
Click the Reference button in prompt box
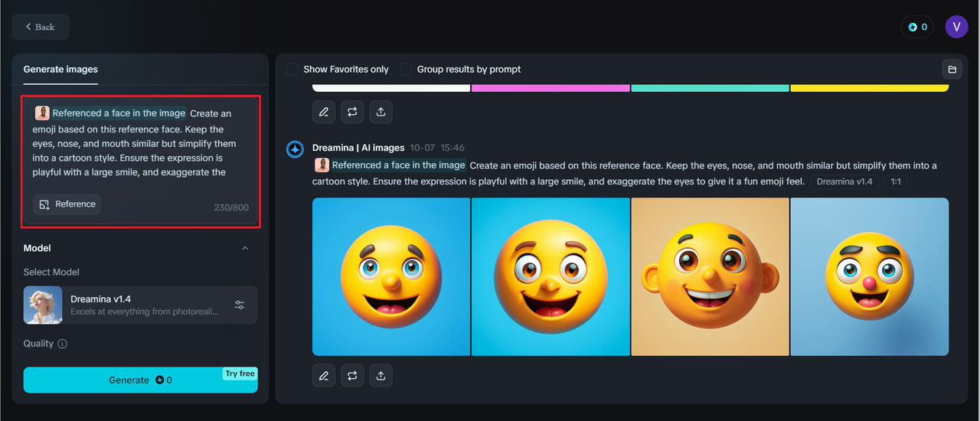(x=67, y=204)
